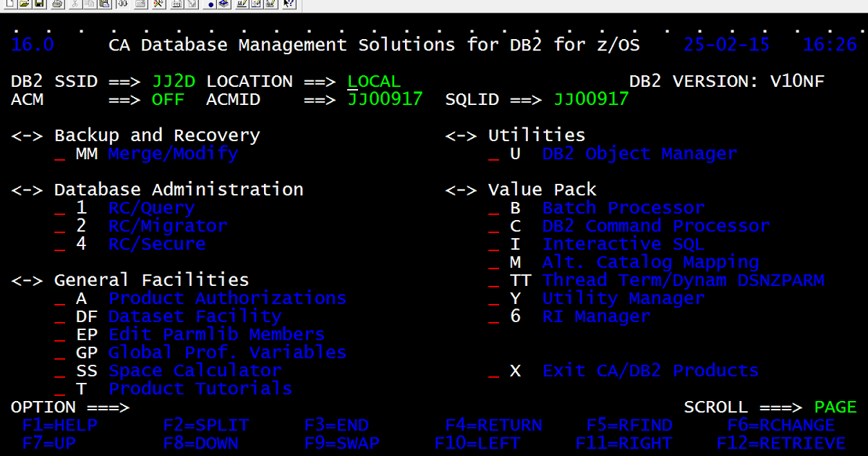Expand the Value Pack section
This screenshot has height=456, width=868.
point(461,189)
